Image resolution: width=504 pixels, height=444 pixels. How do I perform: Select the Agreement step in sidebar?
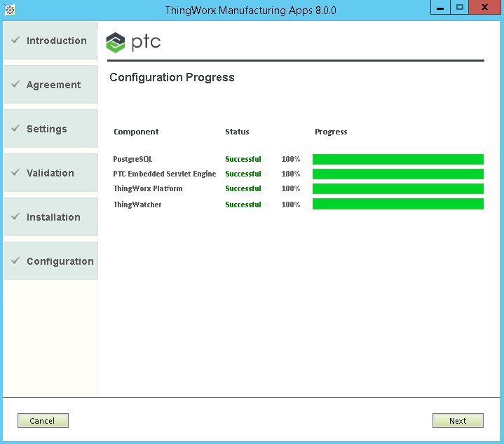pos(50,85)
